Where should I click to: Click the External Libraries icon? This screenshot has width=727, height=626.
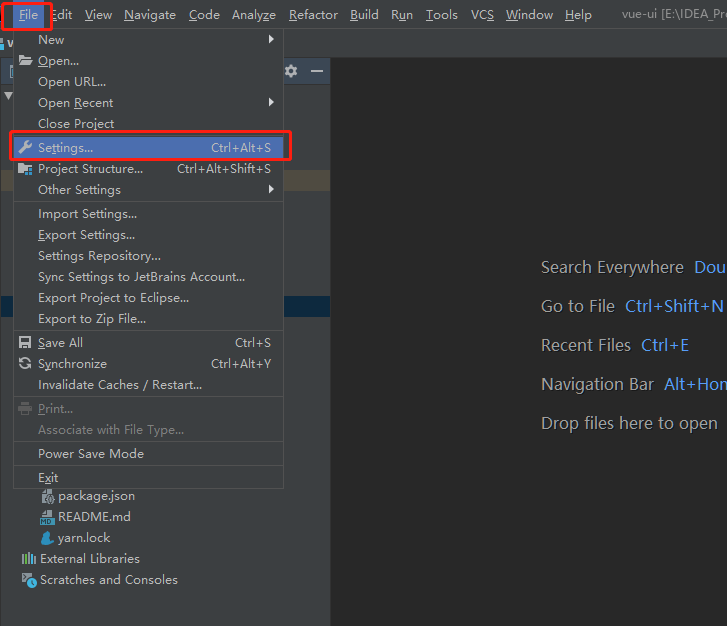(x=29, y=559)
